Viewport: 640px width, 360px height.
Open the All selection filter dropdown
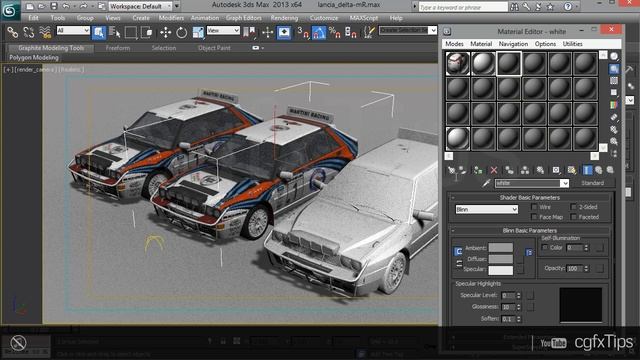click(73, 30)
